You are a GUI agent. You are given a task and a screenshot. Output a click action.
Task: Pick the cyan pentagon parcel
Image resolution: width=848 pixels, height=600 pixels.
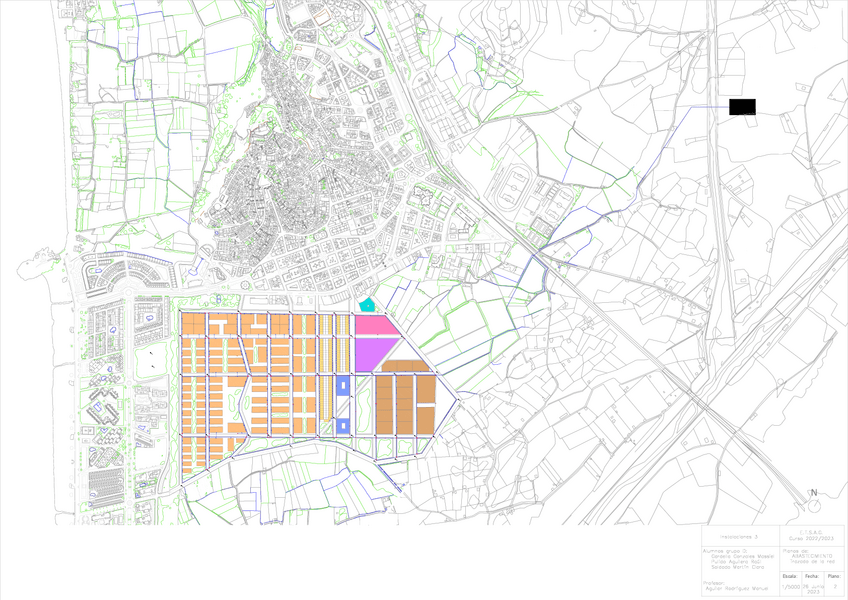(367, 305)
